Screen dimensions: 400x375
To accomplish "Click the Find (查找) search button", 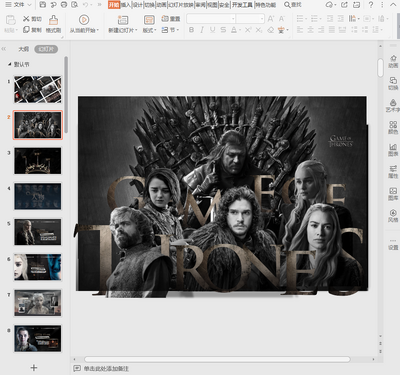I will 293,5.
